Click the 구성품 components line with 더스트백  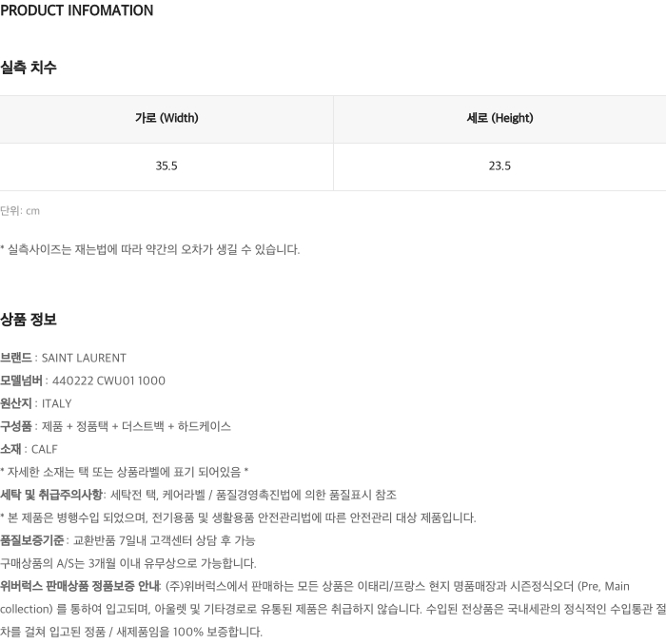coord(116,427)
